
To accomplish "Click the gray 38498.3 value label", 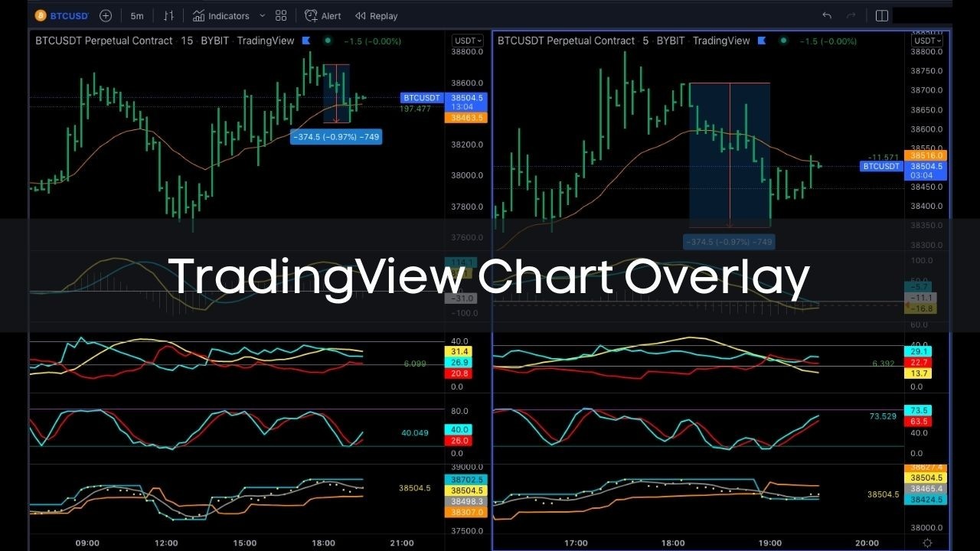I will (x=466, y=501).
